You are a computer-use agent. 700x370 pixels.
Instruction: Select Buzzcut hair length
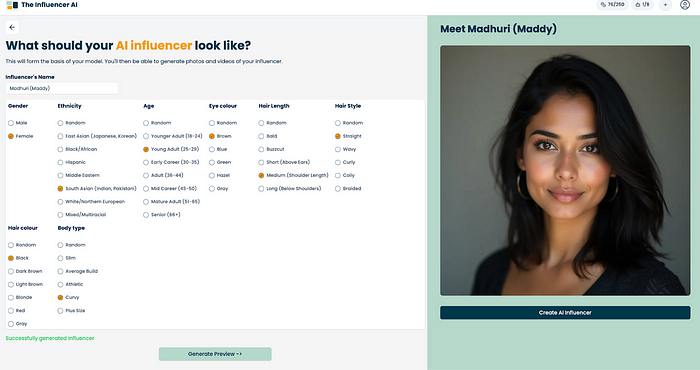(271, 149)
